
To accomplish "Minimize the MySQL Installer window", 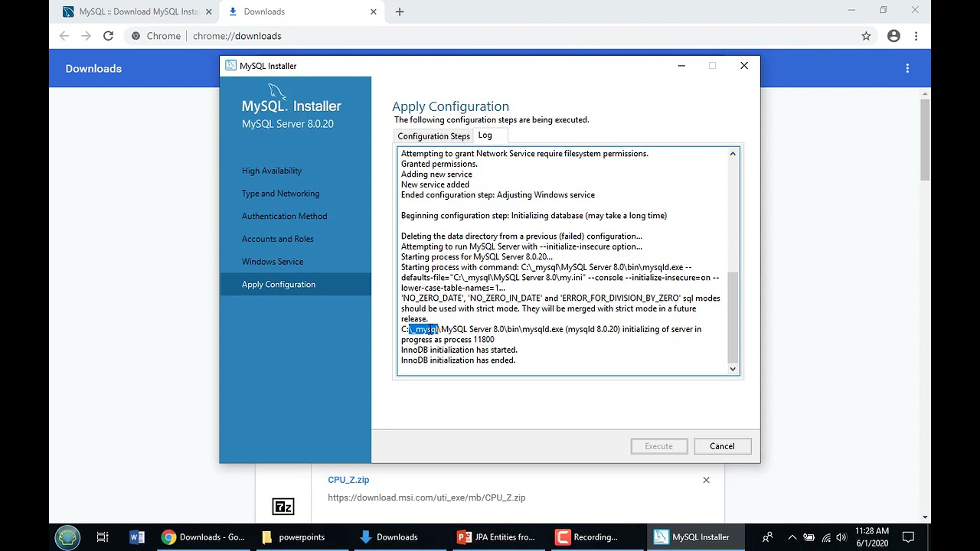I will [x=681, y=66].
